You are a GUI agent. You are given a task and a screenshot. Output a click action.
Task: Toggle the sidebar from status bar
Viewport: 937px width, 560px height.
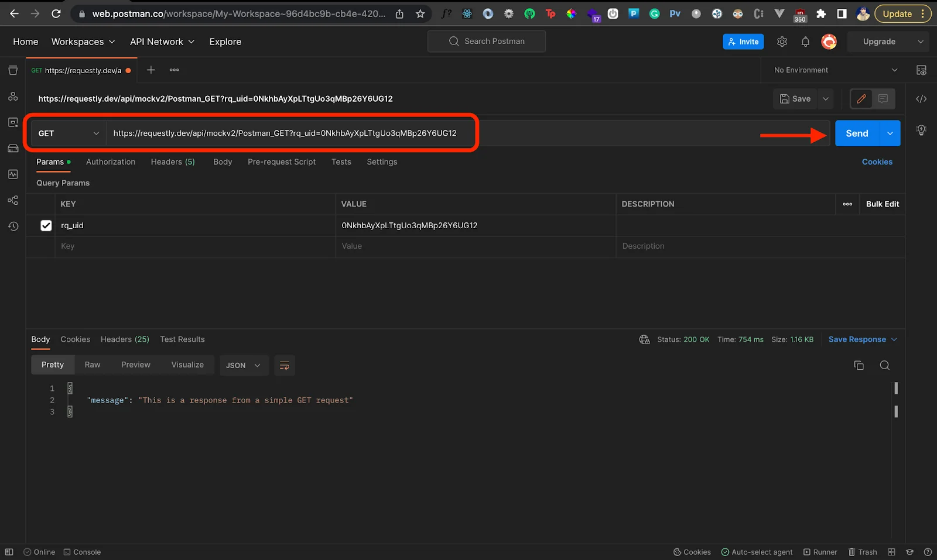pos(9,552)
